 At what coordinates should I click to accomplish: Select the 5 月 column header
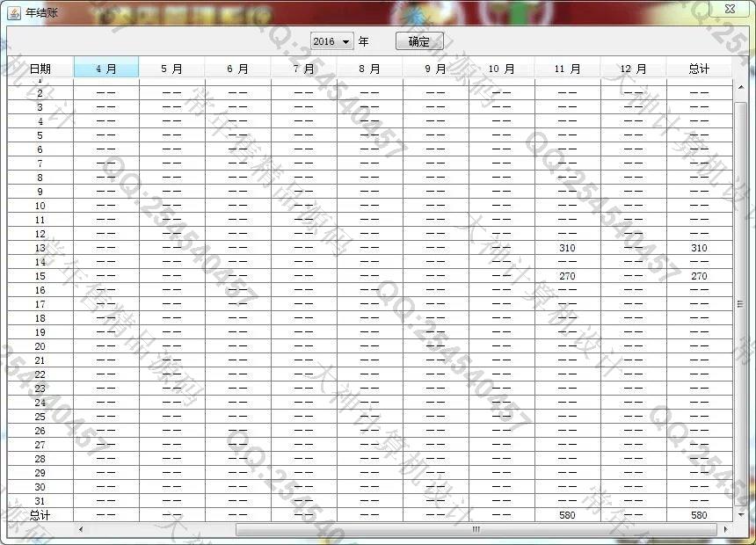(172, 69)
